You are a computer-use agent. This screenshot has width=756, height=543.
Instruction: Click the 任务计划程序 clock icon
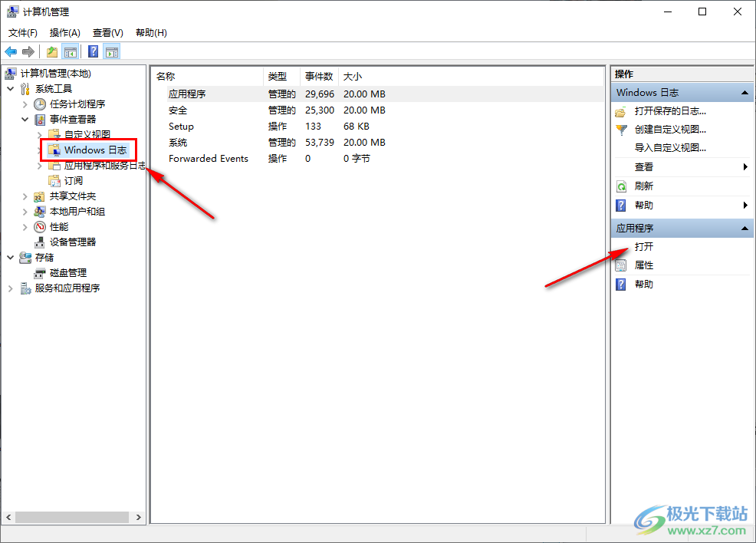click(x=40, y=104)
